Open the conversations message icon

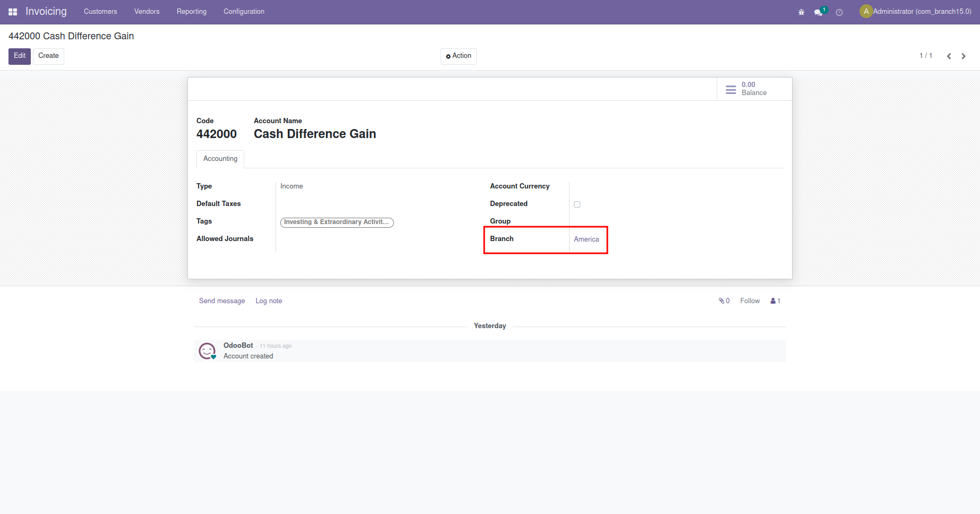pyautogui.click(x=819, y=12)
